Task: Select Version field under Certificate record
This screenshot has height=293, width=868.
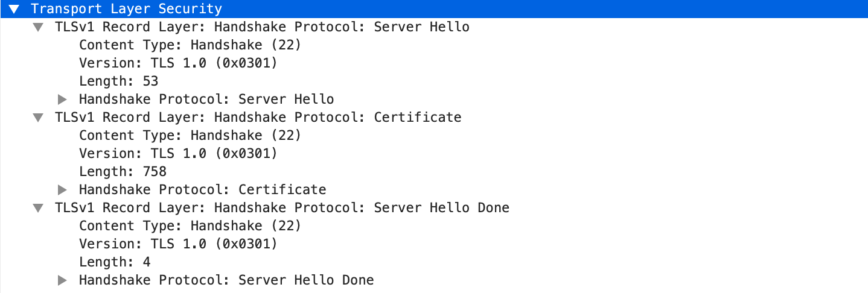Action: 178,154
